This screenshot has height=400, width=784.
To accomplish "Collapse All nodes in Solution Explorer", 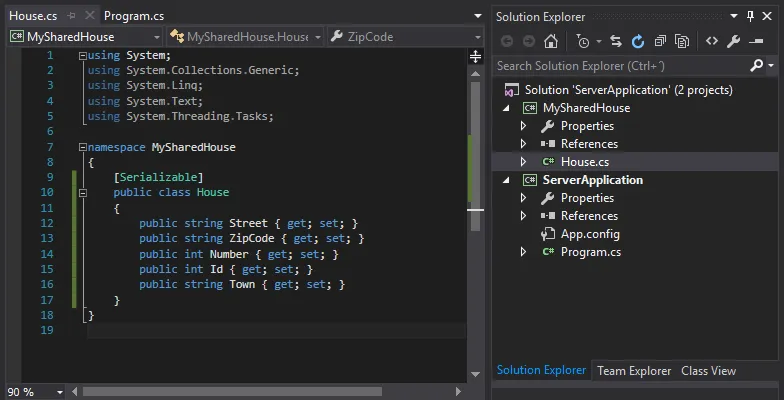I will point(660,42).
